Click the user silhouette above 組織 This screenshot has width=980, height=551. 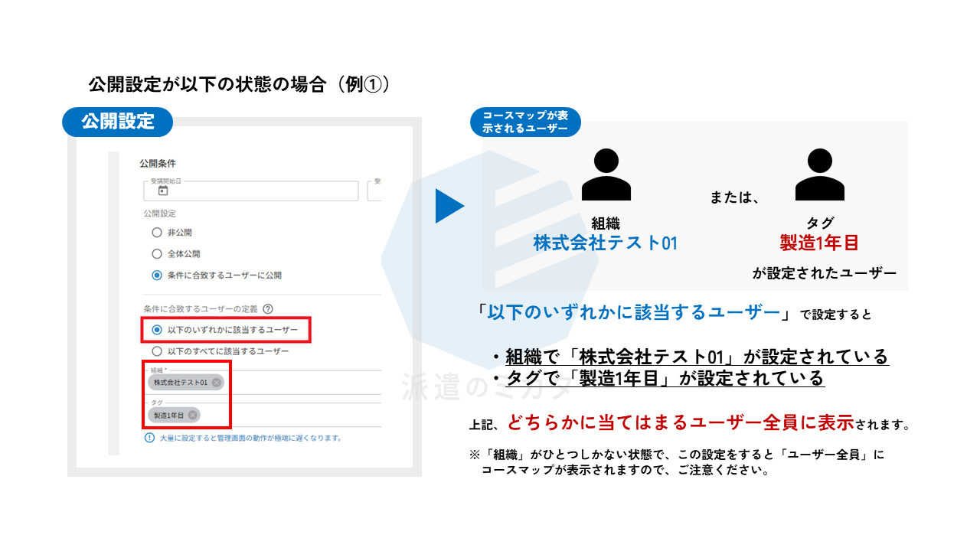point(606,174)
